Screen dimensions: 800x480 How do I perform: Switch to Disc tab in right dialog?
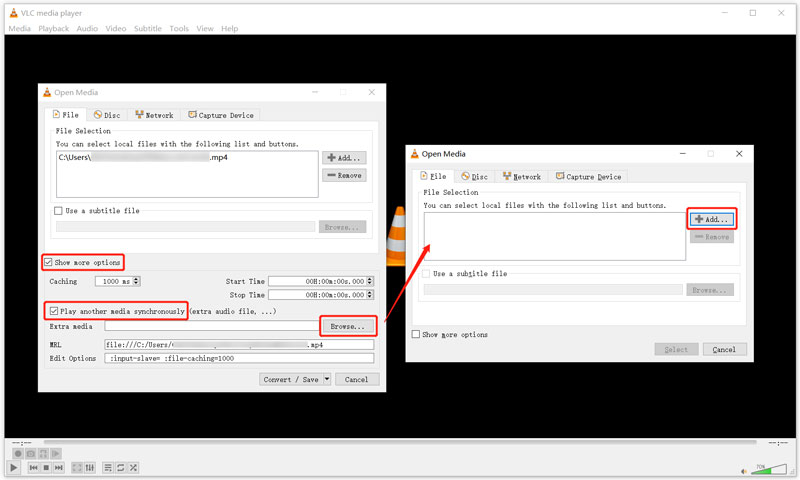coord(474,176)
